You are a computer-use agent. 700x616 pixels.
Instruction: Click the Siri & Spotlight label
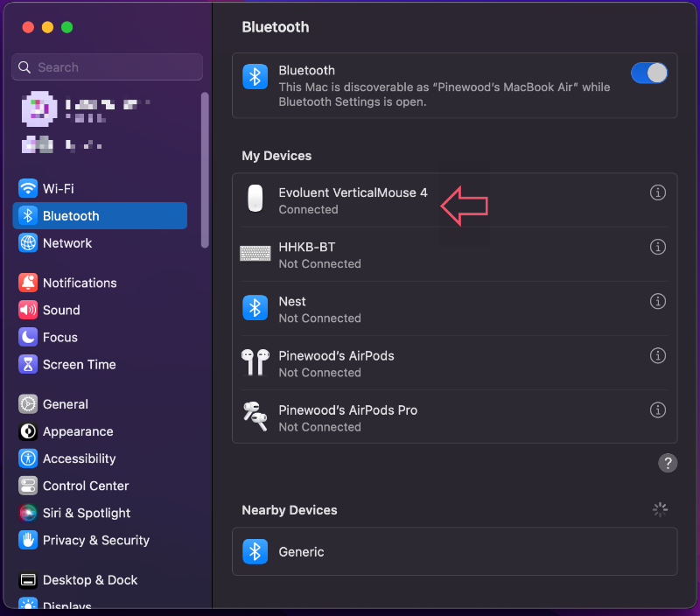87,514
